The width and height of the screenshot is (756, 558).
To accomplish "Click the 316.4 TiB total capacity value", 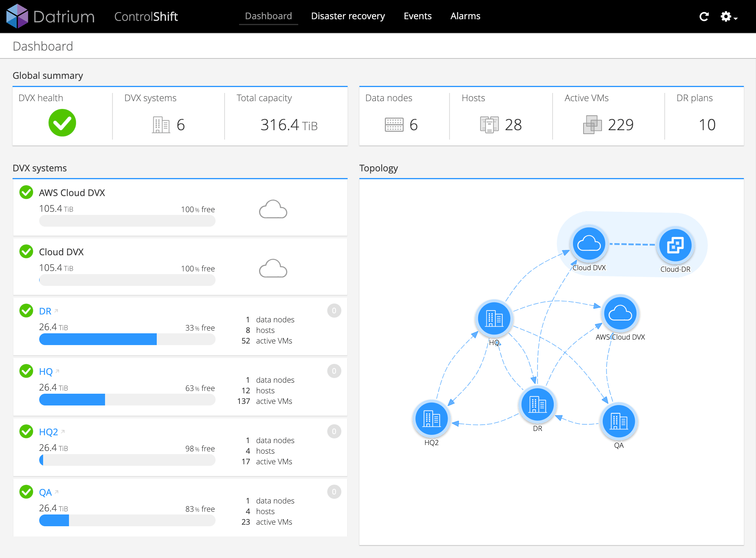I will click(x=289, y=125).
